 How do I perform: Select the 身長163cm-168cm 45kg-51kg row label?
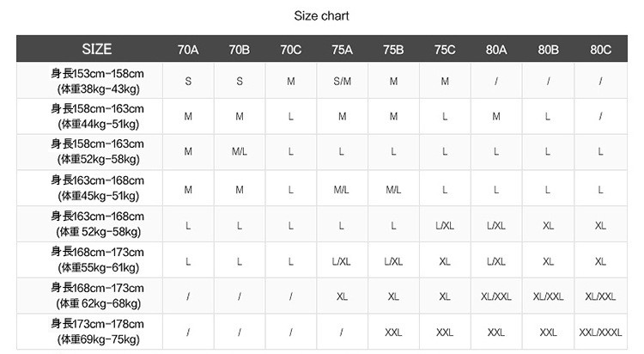pyautogui.click(x=98, y=188)
